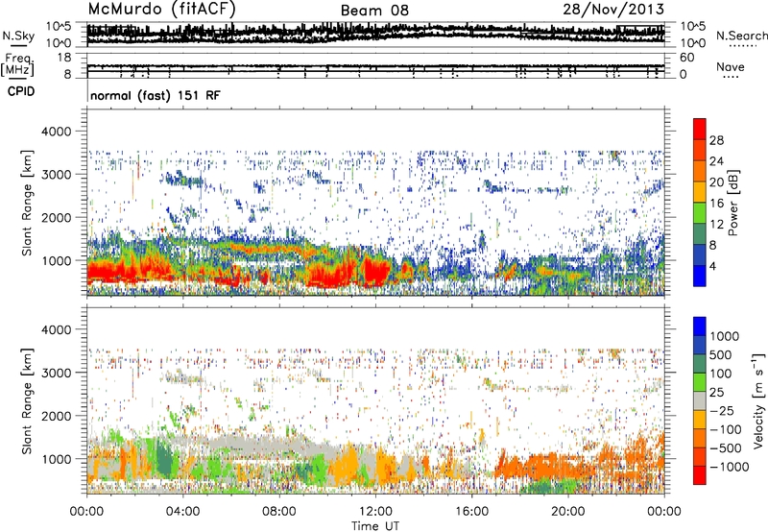Click the "4000" tick of the power panel
Screen dimensions: 768x532
click(x=57, y=132)
